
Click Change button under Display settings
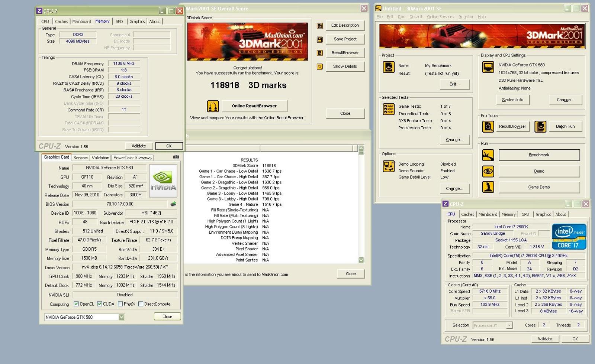tap(565, 100)
